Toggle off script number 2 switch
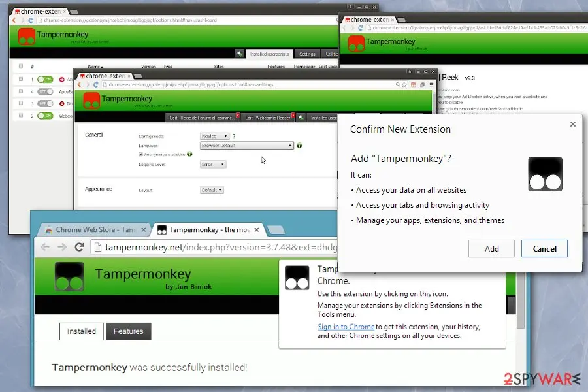Viewport: 588px width, 392px height. (45, 116)
